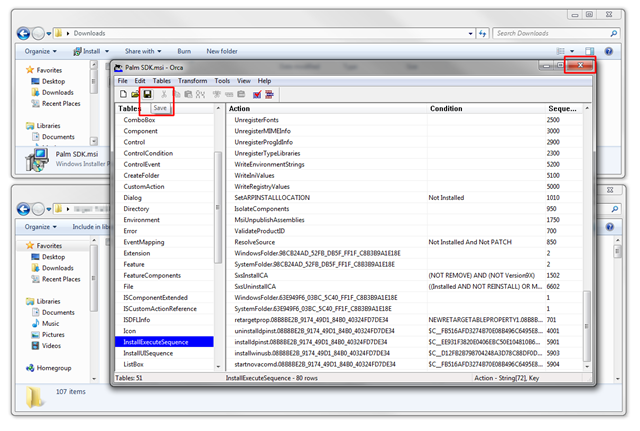Click Downloads in upper window Favorites

[x=52, y=93]
